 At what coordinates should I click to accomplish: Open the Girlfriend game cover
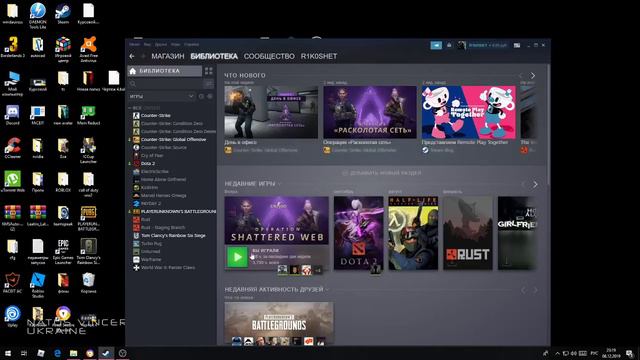pos(518,233)
